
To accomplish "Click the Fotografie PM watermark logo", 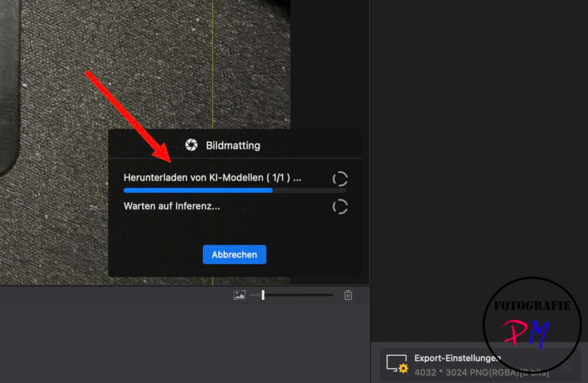I will tap(532, 325).
